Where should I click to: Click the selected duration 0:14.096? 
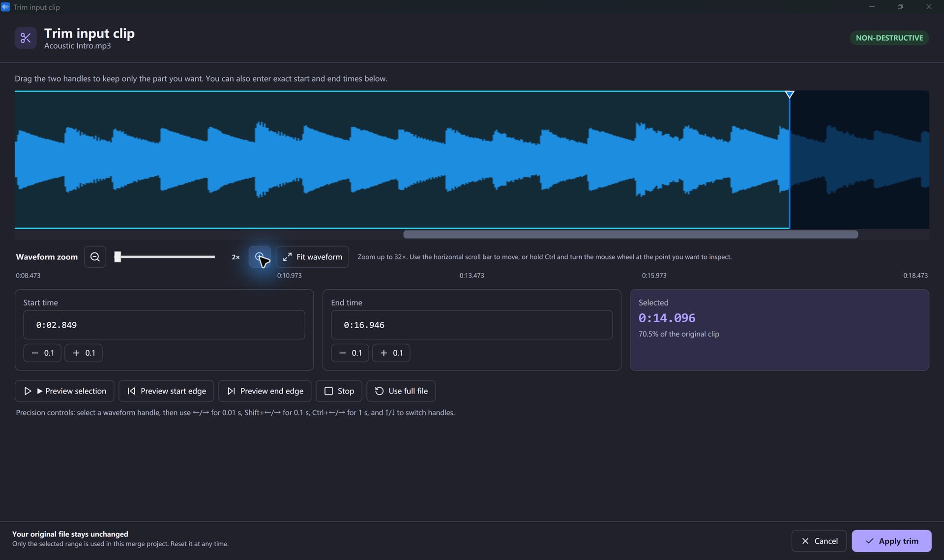click(x=667, y=318)
